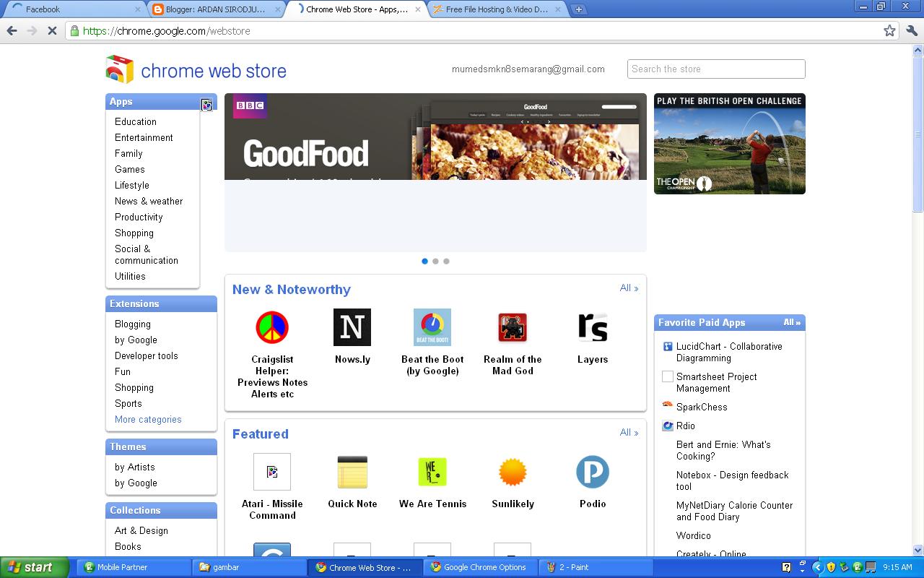Click the page scrollbar down arrow

coord(918,550)
